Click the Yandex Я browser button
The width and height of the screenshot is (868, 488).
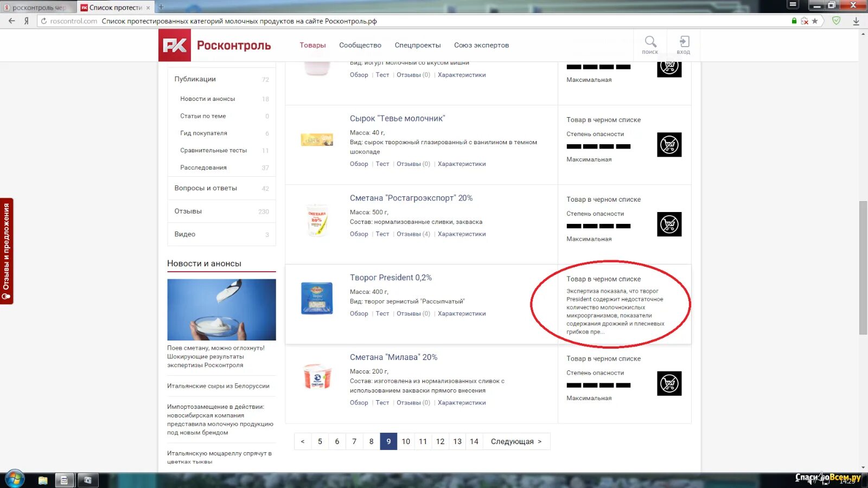point(26,21)
